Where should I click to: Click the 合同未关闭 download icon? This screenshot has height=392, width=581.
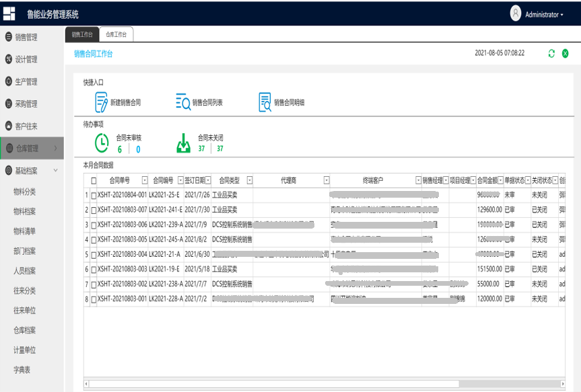[183, 143]
